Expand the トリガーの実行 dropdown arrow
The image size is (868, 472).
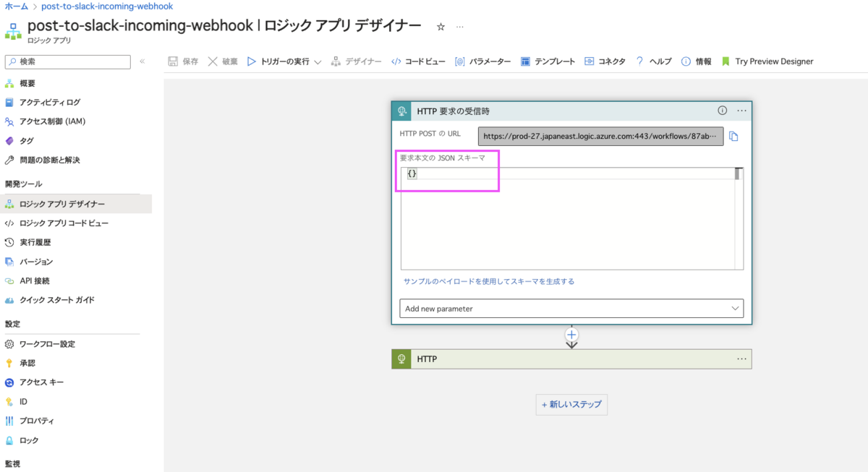(317, 61)
